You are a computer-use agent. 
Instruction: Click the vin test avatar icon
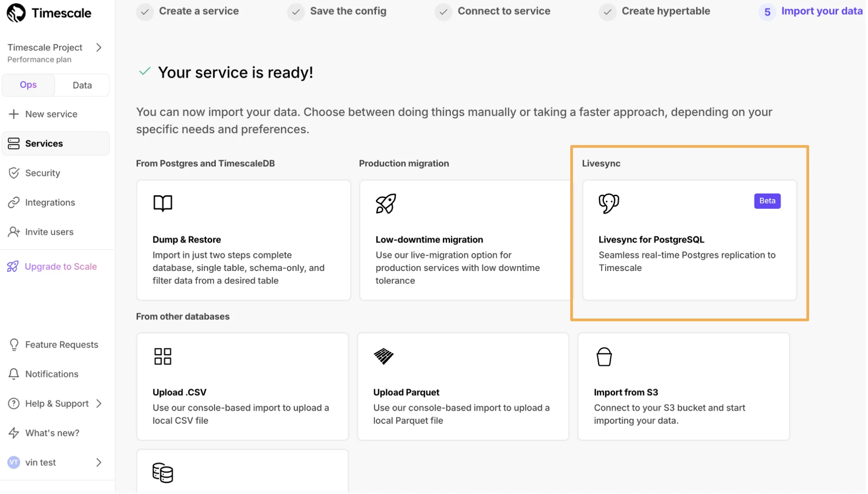pos(13,462)
